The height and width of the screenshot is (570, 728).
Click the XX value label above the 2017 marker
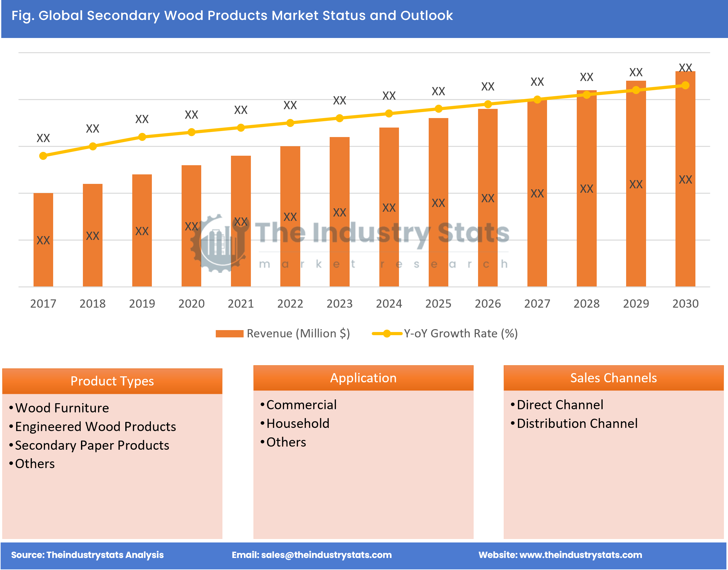pos(43,138)
